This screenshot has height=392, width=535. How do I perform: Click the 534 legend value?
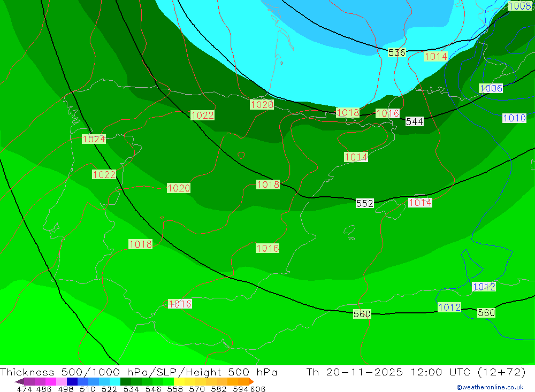(131, 389)
